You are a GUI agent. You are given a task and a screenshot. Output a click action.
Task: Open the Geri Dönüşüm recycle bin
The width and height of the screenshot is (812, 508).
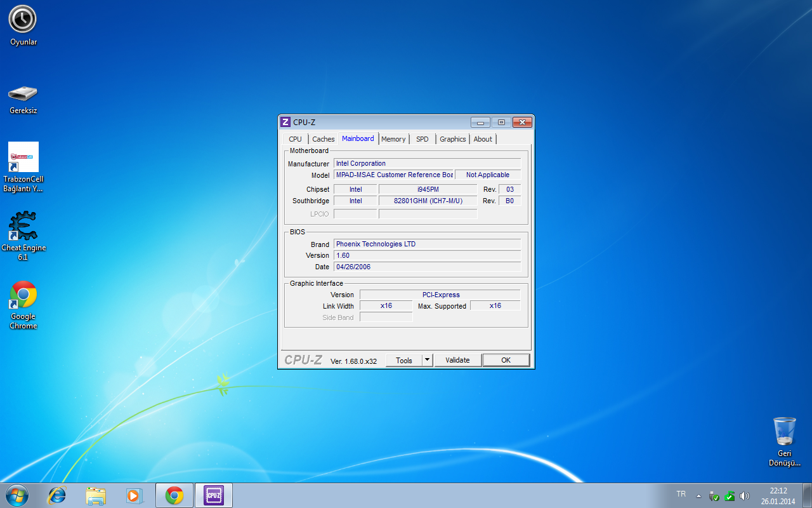785,441
